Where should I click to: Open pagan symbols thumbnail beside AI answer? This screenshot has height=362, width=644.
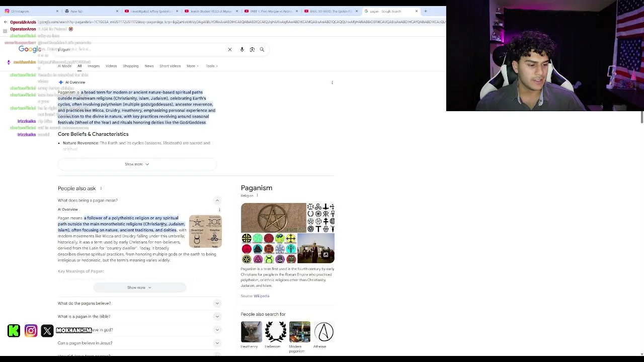click(x=205, y=231)
